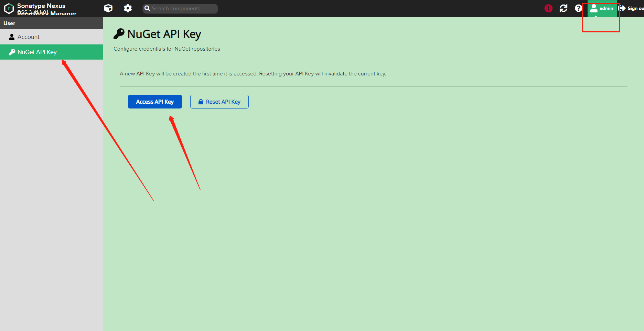This screenshot has height=331, width=644.
Task: Click the NuGet API Key page heading
Action: pos(164,34)
